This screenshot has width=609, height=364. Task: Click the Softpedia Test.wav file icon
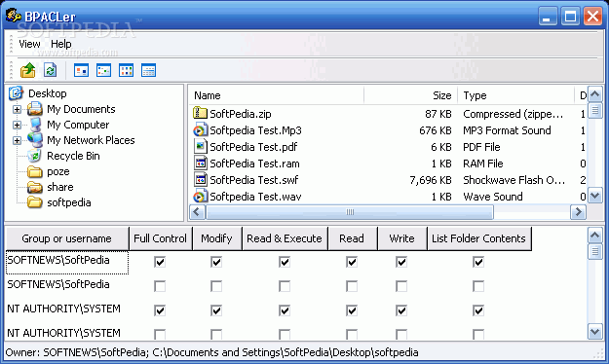[200, 197]
